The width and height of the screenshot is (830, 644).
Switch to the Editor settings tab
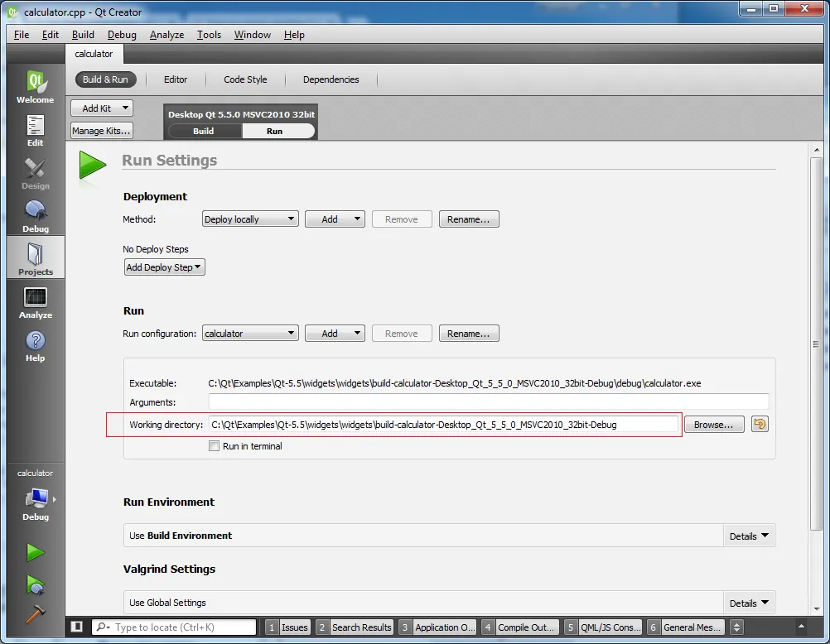[176, 79]
